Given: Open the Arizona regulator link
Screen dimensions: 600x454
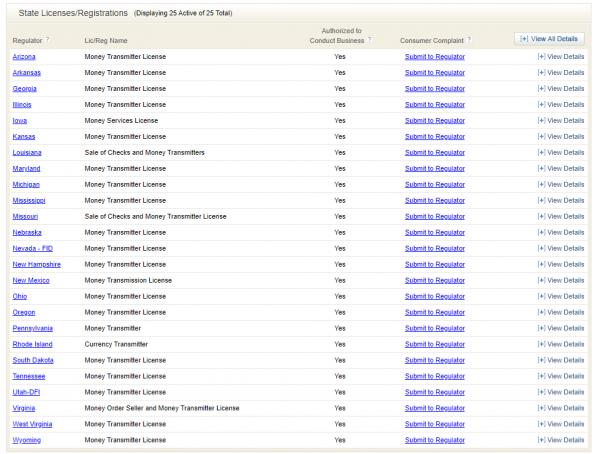Looking at the screenshot, I should click(x=24, y=57).
